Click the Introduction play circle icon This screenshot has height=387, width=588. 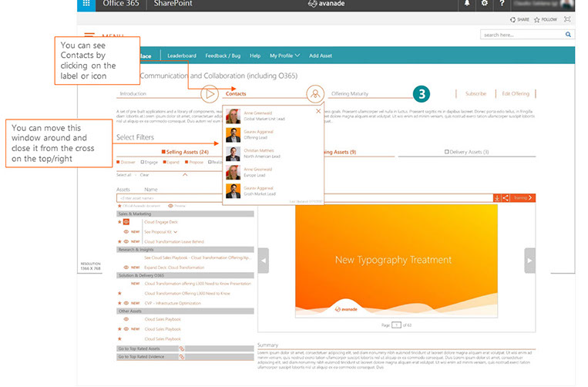click(209, 94)
